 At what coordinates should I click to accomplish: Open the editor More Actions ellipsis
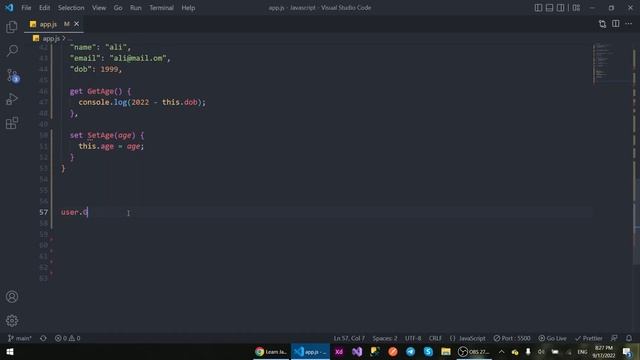629,24
